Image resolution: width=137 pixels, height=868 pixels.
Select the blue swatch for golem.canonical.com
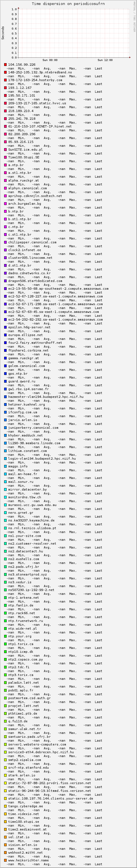[x=6, y=366]
